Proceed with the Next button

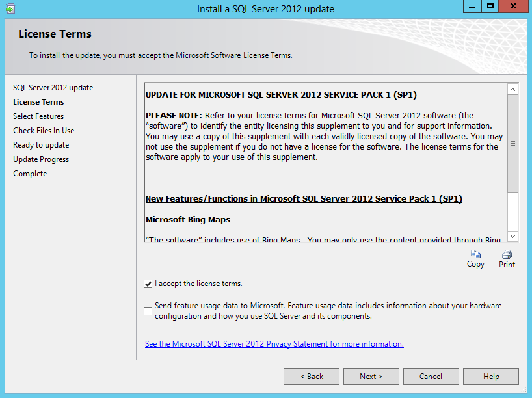(x=371, y=377)
